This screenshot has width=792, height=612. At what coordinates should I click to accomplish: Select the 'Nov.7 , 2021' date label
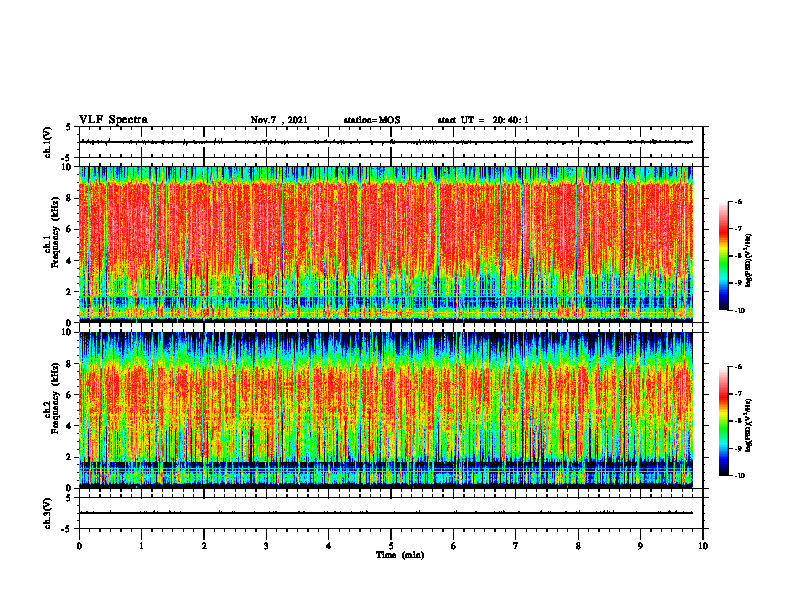pos(279,120)
